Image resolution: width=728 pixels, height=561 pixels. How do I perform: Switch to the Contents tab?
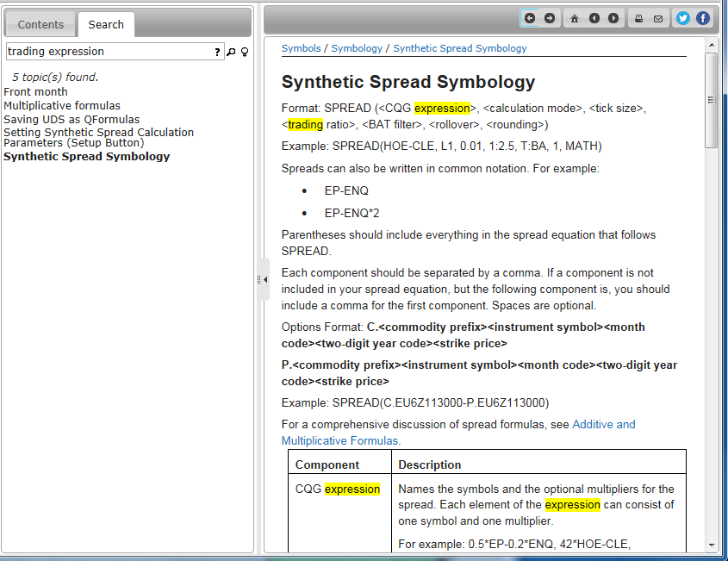pyautogui.click(x=40, y=25)
